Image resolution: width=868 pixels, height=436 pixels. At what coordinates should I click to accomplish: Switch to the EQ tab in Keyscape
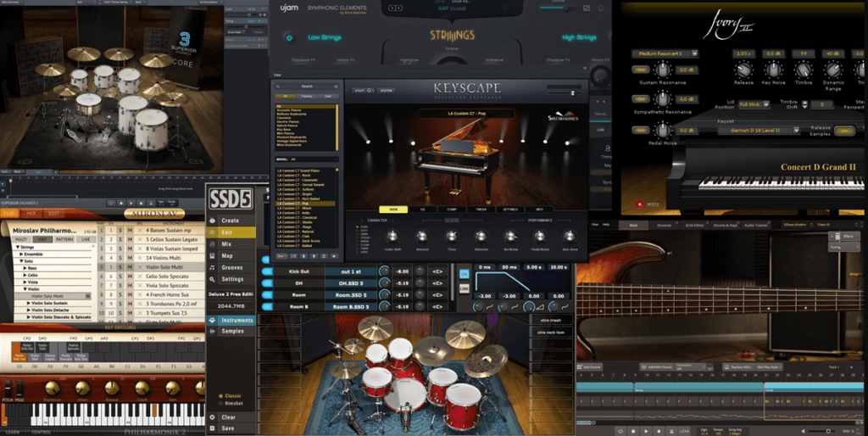pos(422,210)
